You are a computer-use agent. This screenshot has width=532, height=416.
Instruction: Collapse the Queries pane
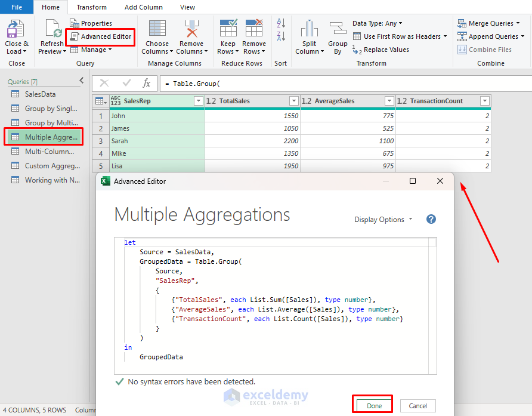[x=82, y=81]
